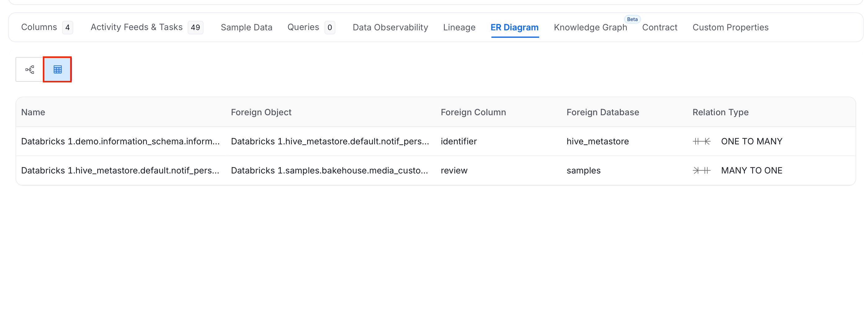Open foreign object Databricks 1.hive_metastore.default.notif_pers

tap(330, 141)
